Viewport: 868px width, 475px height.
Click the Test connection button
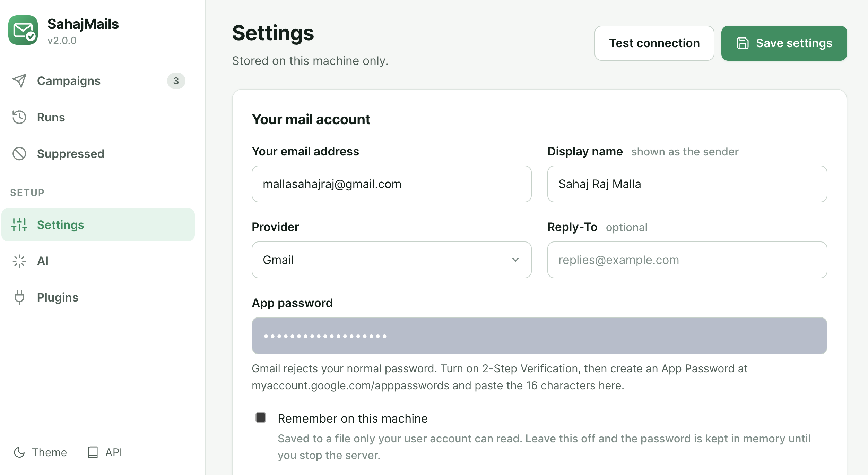point(654,43)
